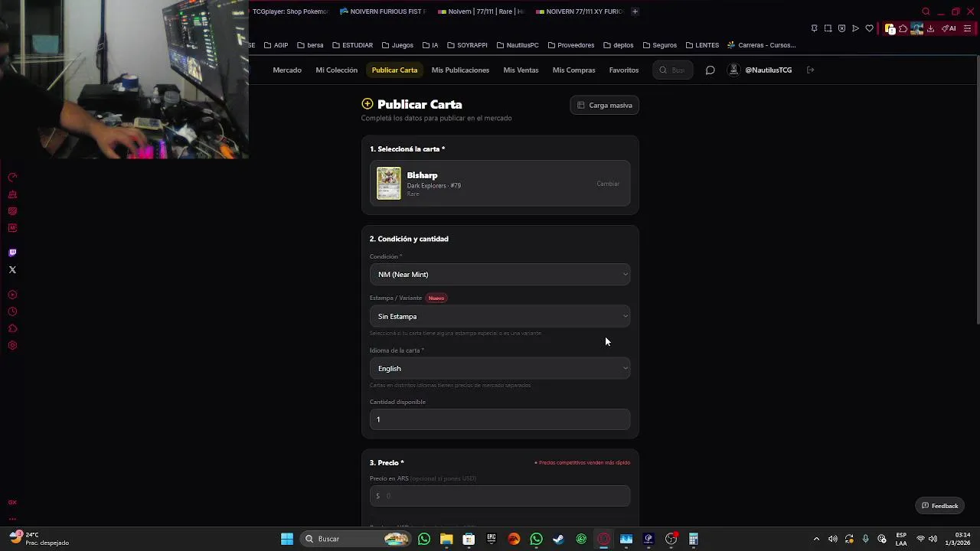Click the logout arrow icon next to username
The image size is (980, 551).
pos(810,70)
